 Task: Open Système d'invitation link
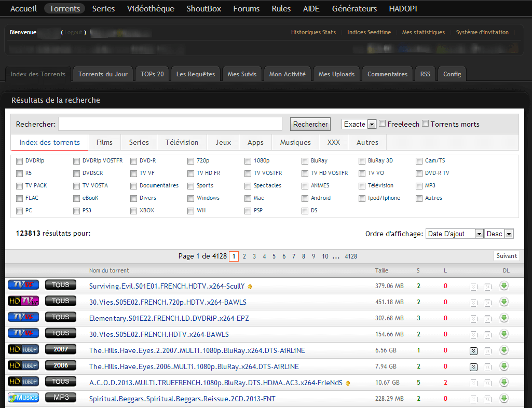[x=482, y=32]
